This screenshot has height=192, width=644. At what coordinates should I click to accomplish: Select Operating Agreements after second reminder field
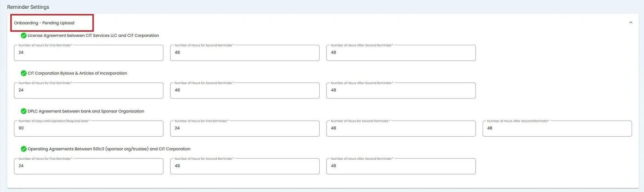click(401, 166)
